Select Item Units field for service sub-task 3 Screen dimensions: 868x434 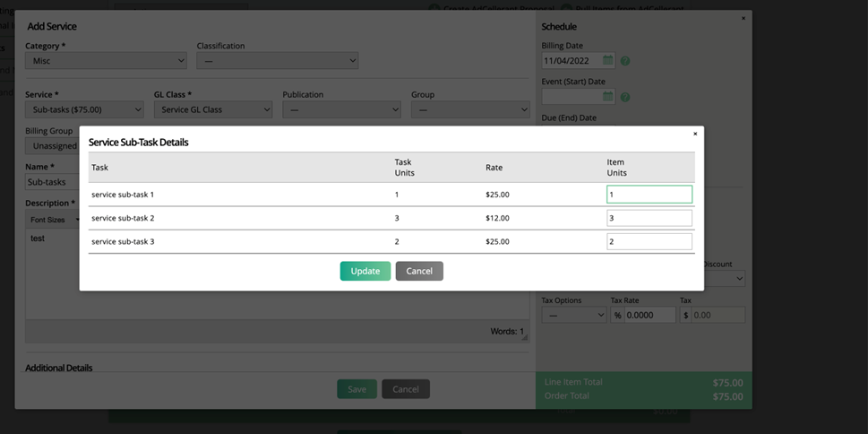[x=649, y=241]
